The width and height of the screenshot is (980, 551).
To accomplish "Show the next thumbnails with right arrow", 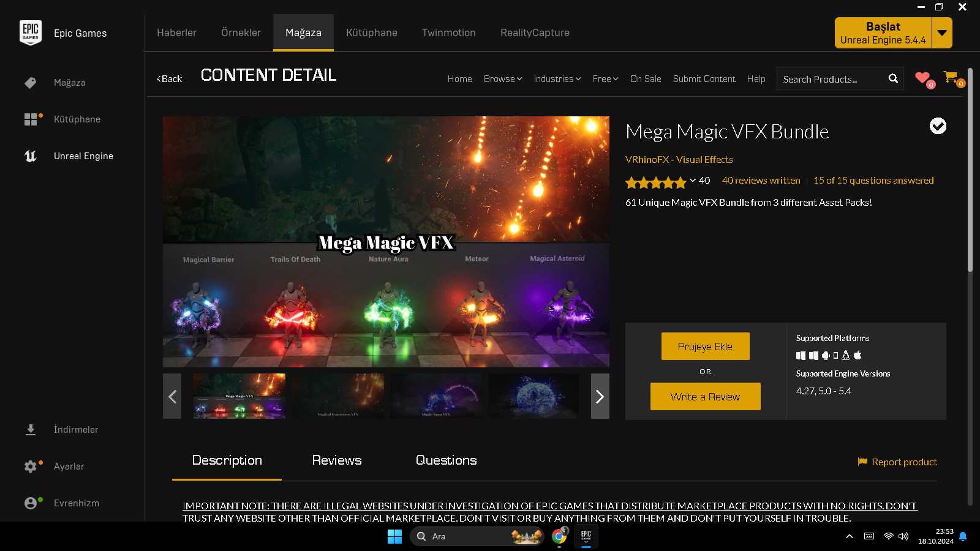I will pyautogui.click(x=600, y=396).
